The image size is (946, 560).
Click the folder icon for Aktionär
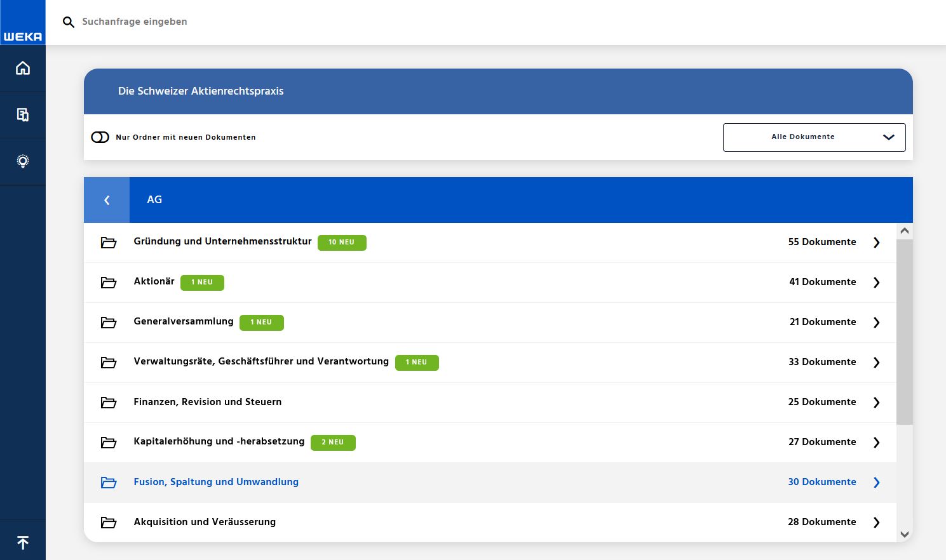point(109,283)
